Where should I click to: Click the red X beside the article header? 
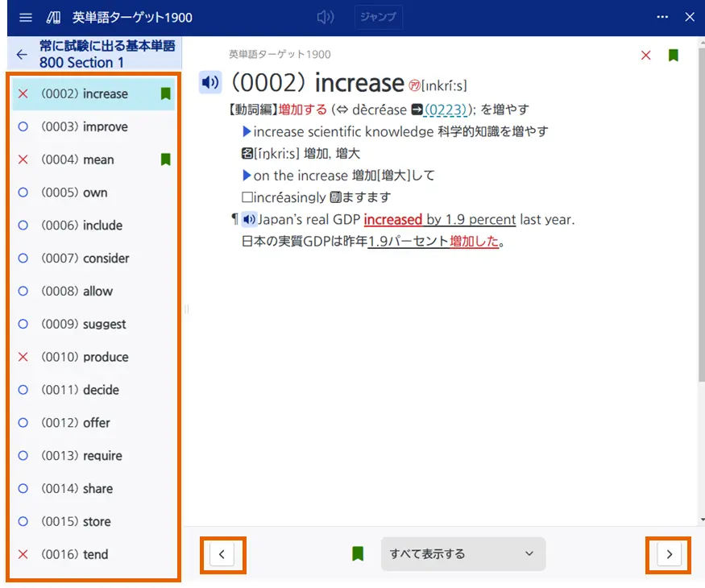[x=645, y=55]
